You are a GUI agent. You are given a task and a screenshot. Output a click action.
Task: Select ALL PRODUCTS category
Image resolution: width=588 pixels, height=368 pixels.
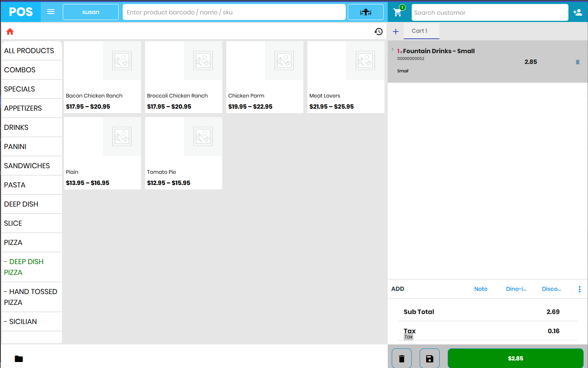point(32,51)
